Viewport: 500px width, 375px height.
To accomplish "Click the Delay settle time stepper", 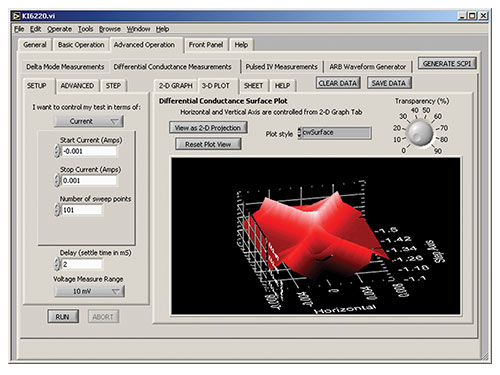I will click(57, 264).
